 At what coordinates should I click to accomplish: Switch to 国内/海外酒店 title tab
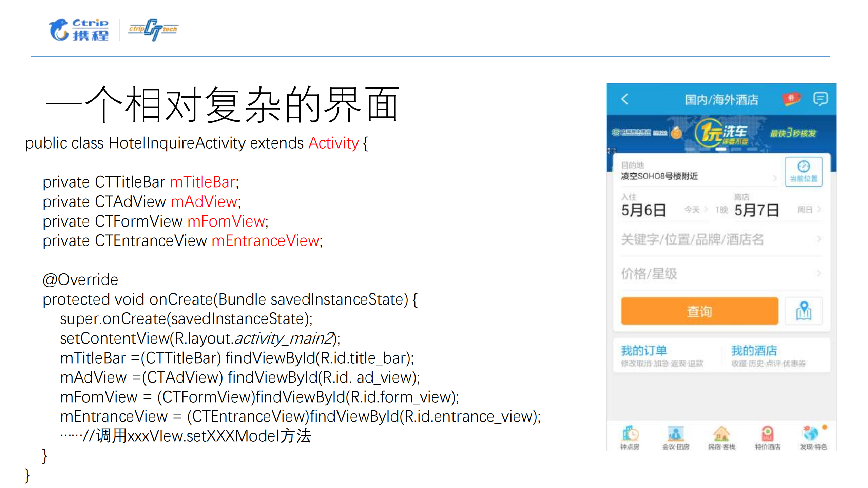tap(722, 99)
